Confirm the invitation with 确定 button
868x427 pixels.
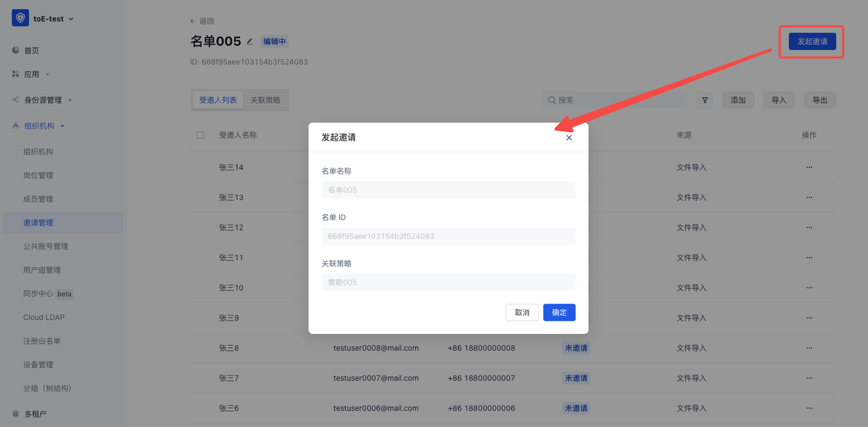[x=559, y=312]
